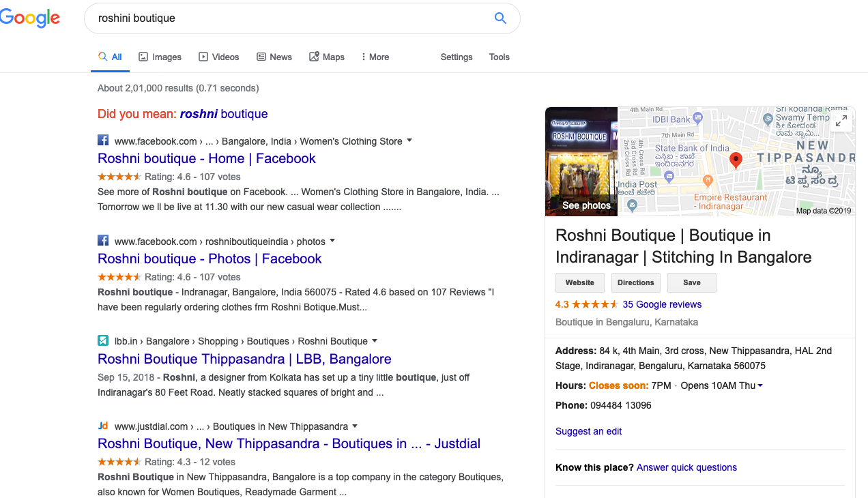Click phone number 094484 13096
Image resolution: width=868 pixels, height=498 pixels.
(x=621, y=405)
